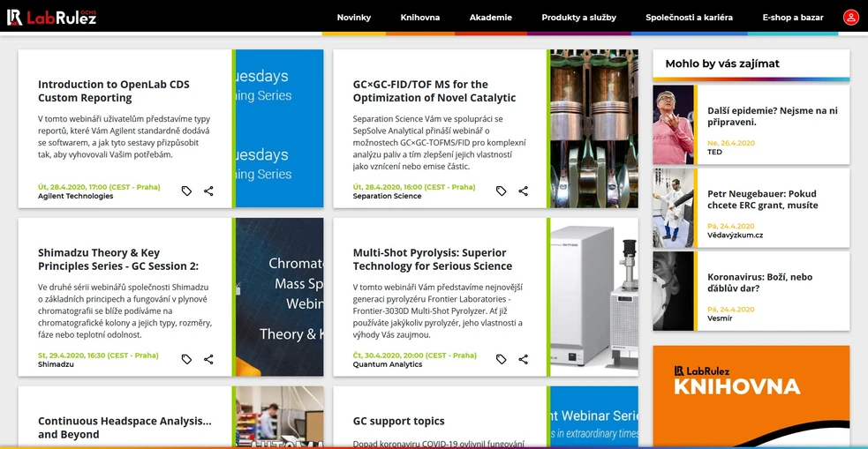Open GC×GC-FID/TOF MS for the Optimization title
Image resolution: width=868 pixels, height=449 pixels.
coord(434,91)
